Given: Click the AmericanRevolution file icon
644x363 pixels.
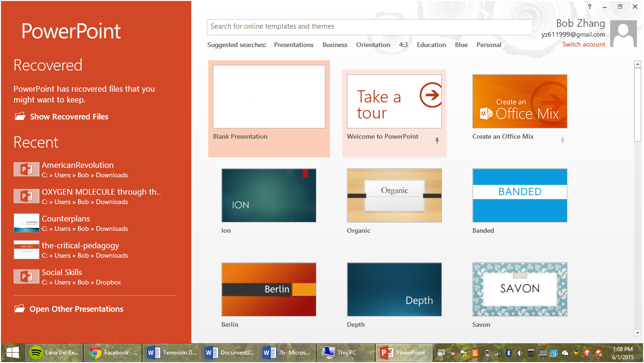Looking at the screenshot, I should [x=26, y=169].
